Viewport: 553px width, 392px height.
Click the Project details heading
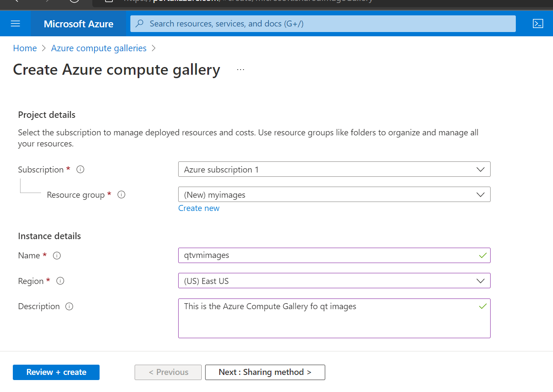(47, 115)
